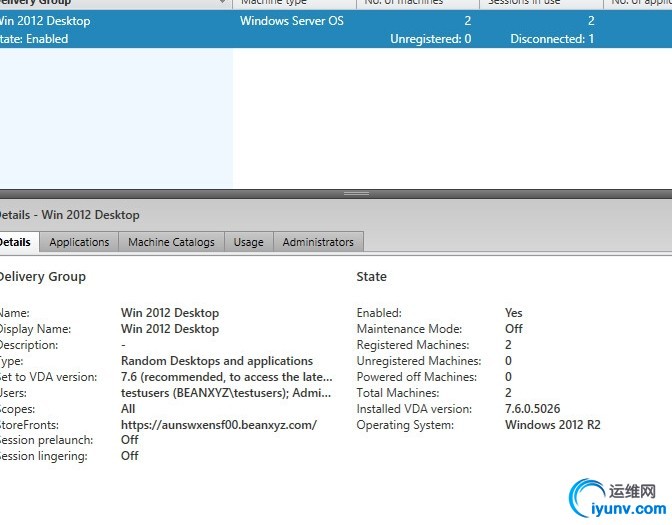The image size is (672, 525).
Task: Click the Session lingering 'Off' value
Action: tap(129, 456)
